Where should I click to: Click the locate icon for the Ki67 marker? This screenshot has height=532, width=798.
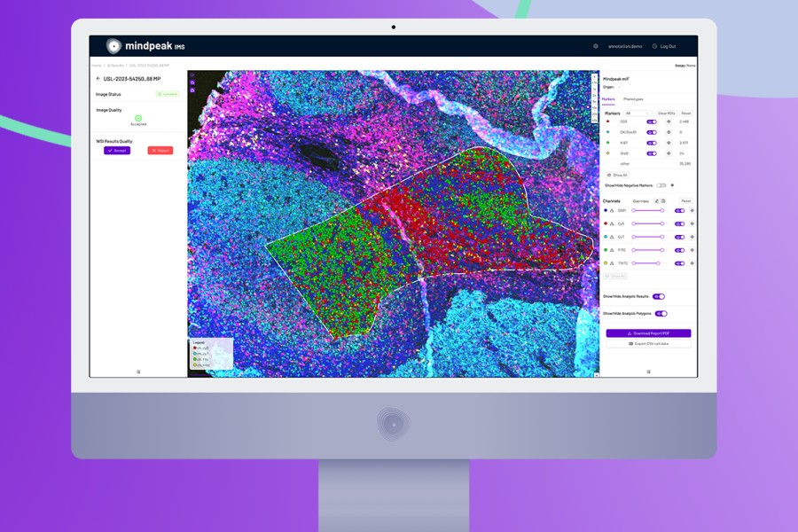pyautogui.click(x=669, y=143)
